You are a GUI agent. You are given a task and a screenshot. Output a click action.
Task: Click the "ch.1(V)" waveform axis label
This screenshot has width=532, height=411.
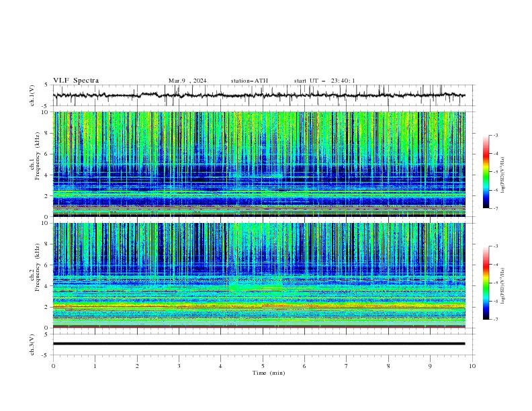tap(32, 95)
